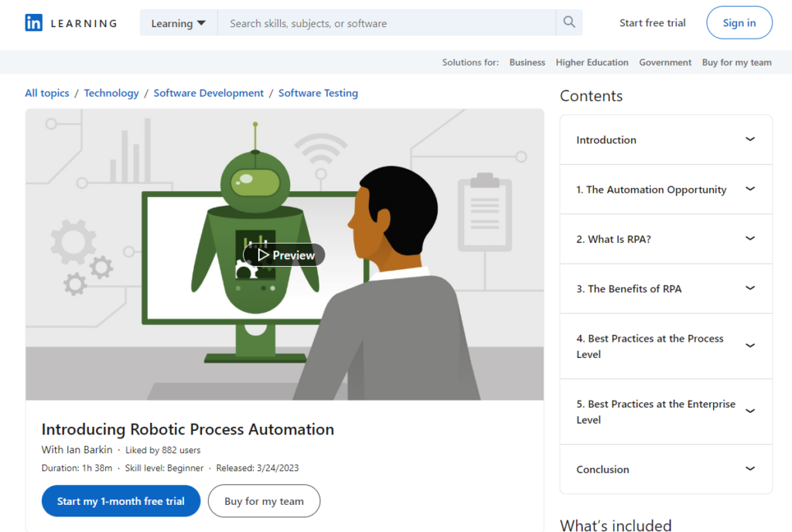Image resolution: width=792 pixels, height=532 pixels.
Task: Click 1. The Automation Opportunity title
Action: click(x=651, y=189)
